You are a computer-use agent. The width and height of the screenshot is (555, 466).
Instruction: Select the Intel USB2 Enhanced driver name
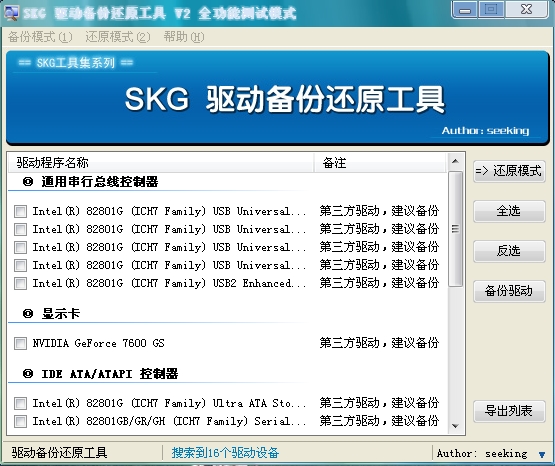point(169,283)
